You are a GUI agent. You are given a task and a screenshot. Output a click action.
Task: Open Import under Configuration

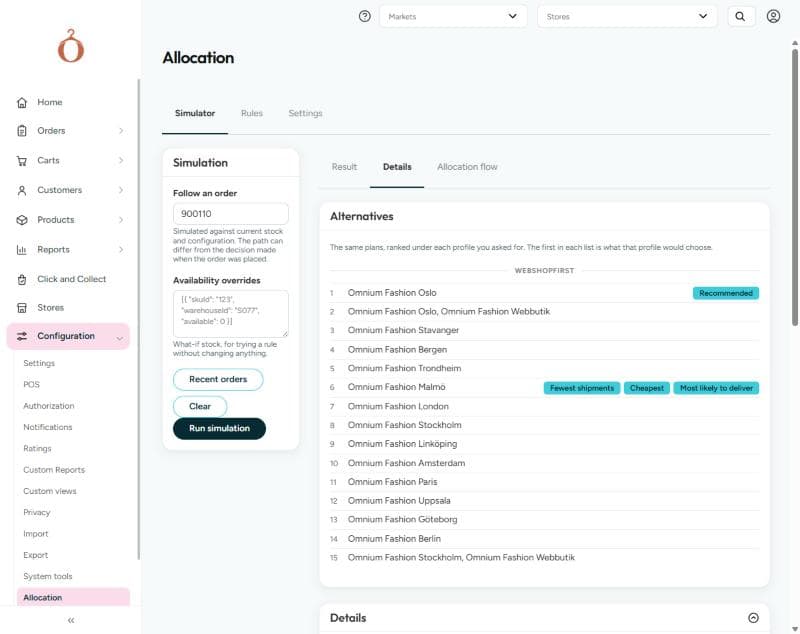pyautogui.click(x=36, y=534)
